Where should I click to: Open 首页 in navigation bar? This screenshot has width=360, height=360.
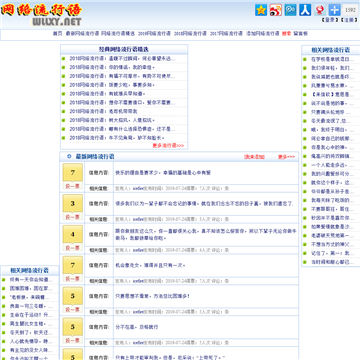coord(57,34)
